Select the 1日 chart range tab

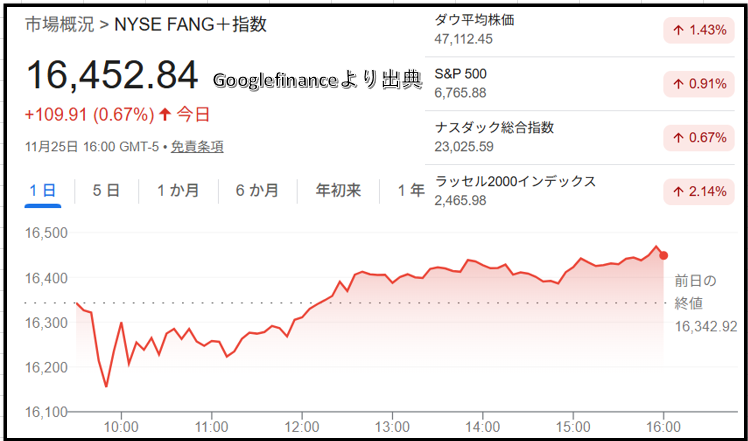coord(44,190)
